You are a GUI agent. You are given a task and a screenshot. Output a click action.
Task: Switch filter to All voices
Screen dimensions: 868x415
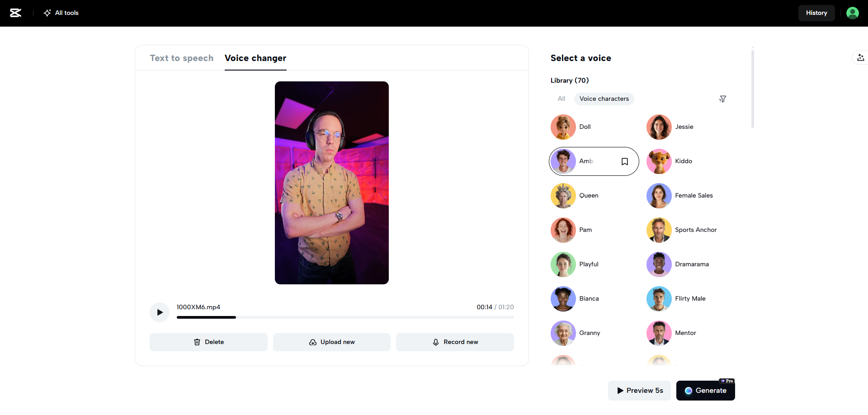561,99
